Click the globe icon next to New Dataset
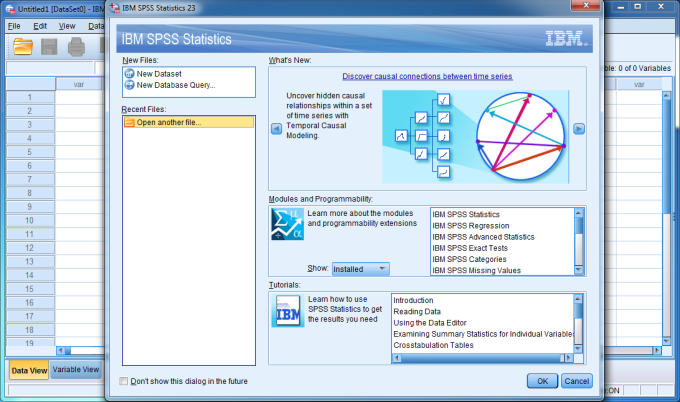 coord(129,74)
